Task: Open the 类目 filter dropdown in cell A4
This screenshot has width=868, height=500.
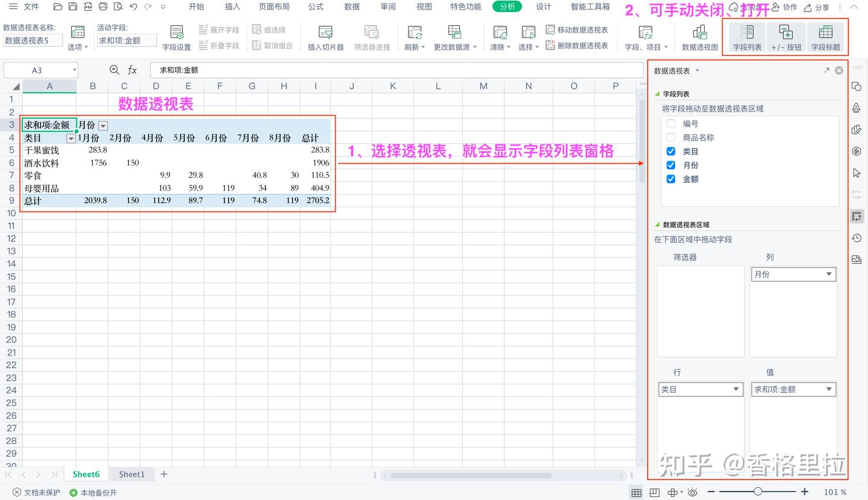Action: click(x=71, y=138)
